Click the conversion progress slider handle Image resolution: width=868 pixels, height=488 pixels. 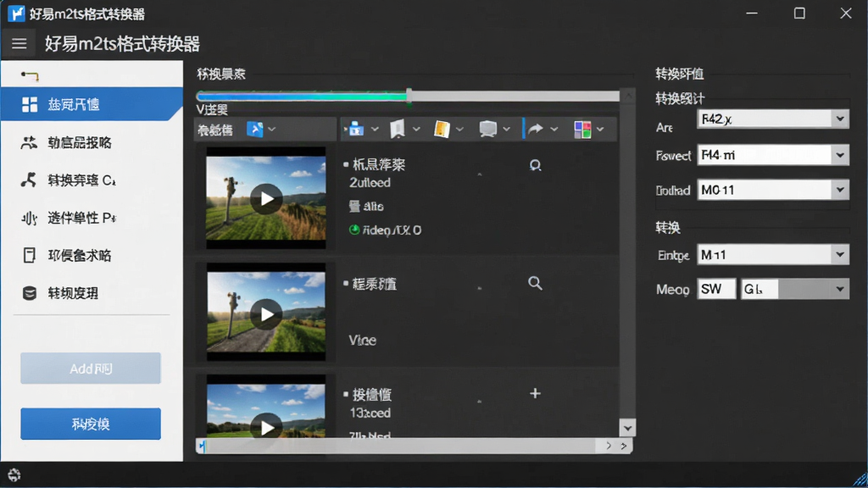409,96
